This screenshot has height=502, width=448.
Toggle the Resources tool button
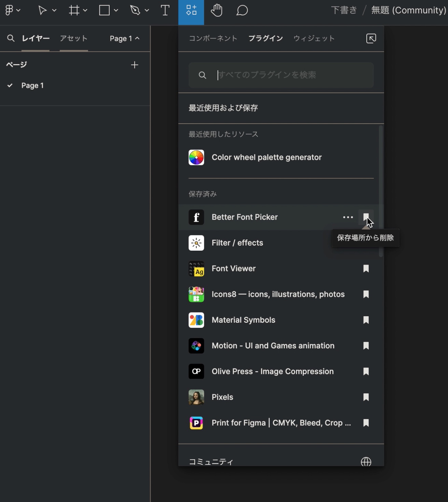tap(191, 12)
